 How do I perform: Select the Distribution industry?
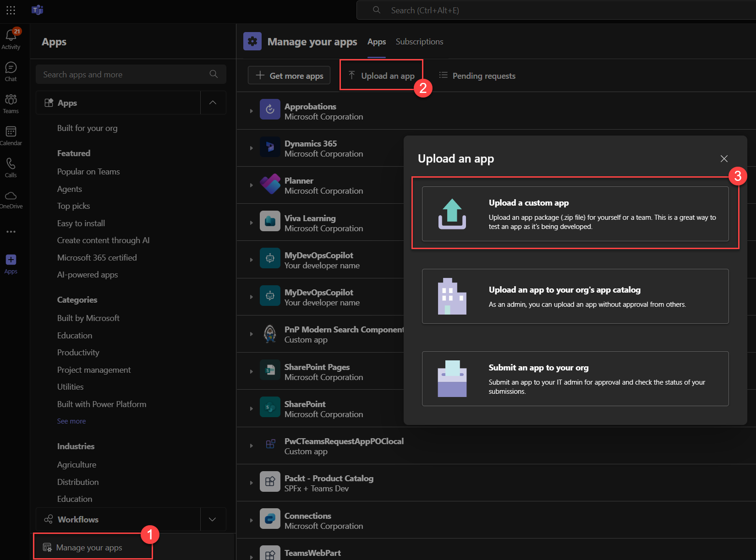[x=78, y=482]
